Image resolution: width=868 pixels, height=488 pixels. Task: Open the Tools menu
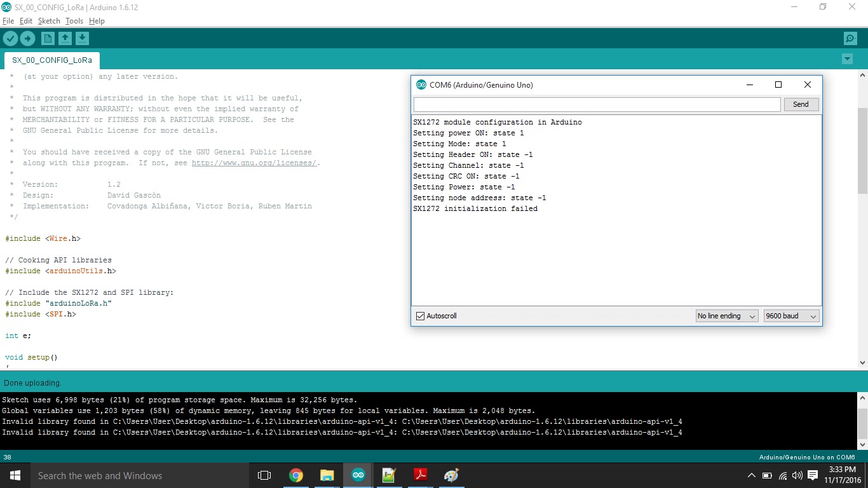[x=74, y=21]
